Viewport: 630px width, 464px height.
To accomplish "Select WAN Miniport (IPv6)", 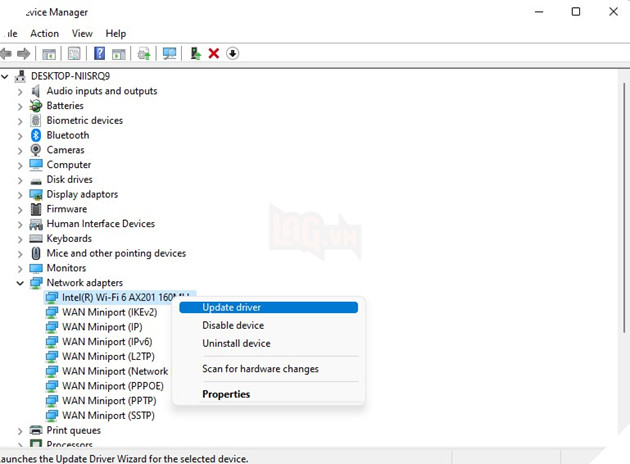I will coord(107,342).
